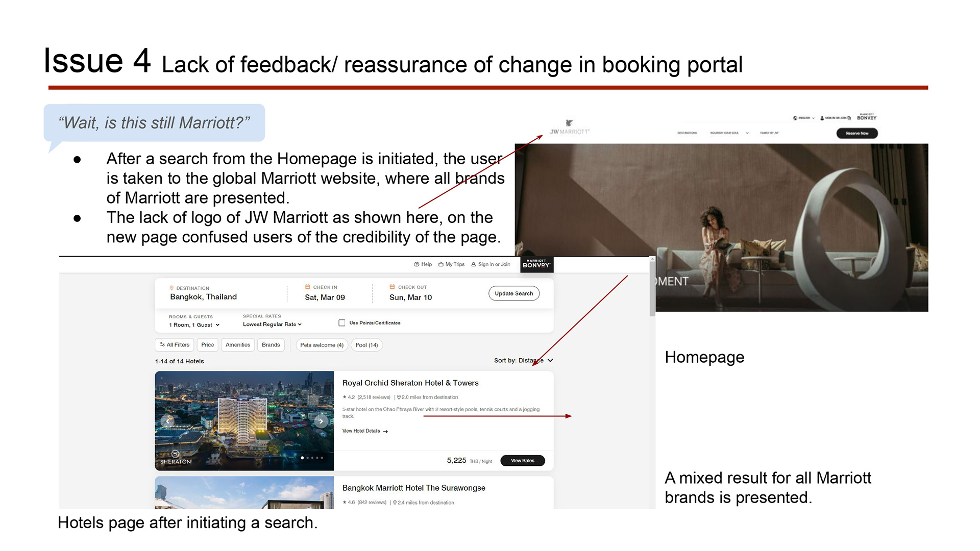Open the Marriott Bonvoy logo on homepage header
The image size is (980, 551).
pyautogui.click(x=867, y=117)
